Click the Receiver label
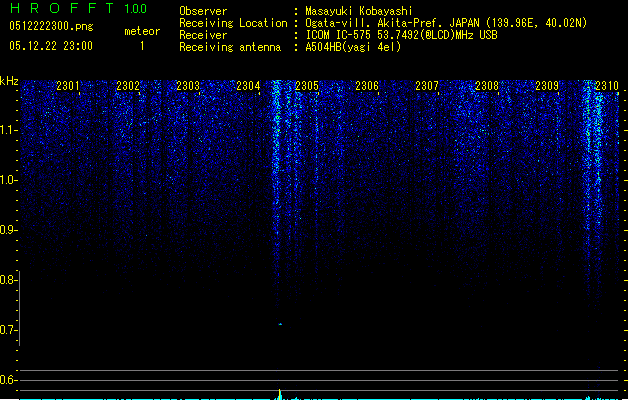629x400 pixels. 203,35
